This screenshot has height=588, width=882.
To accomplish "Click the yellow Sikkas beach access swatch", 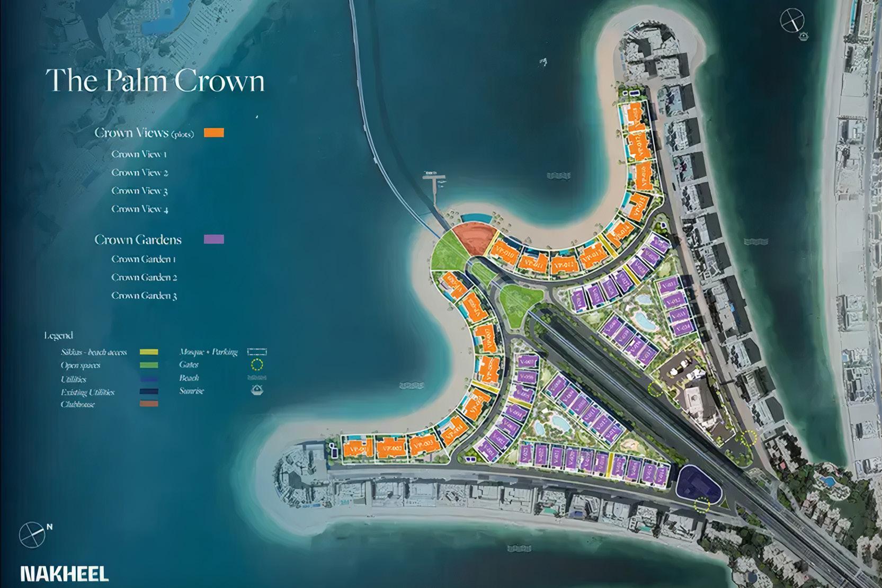I will tap(149, 352).
